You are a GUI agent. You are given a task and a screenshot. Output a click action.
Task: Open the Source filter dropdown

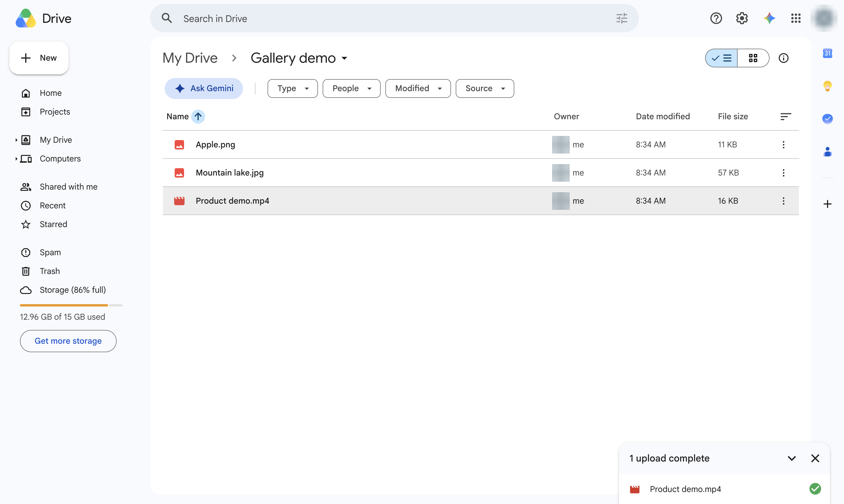pos(485,89)
